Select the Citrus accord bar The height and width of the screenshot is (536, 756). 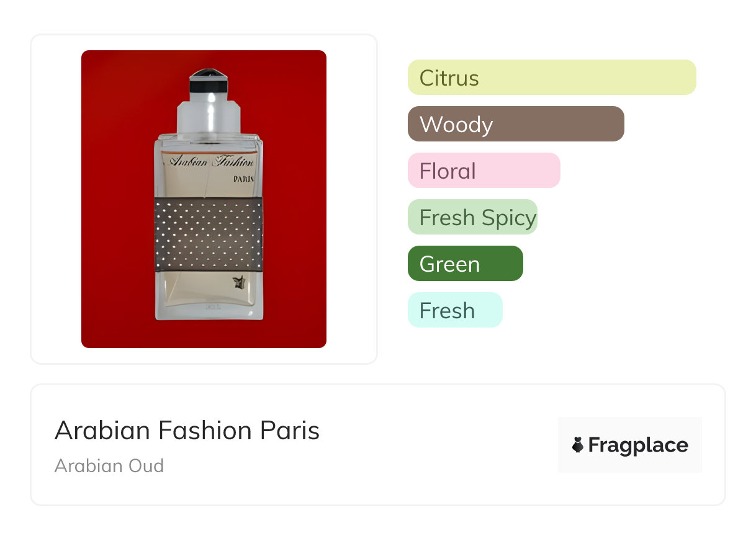click(x=551, y=78)
